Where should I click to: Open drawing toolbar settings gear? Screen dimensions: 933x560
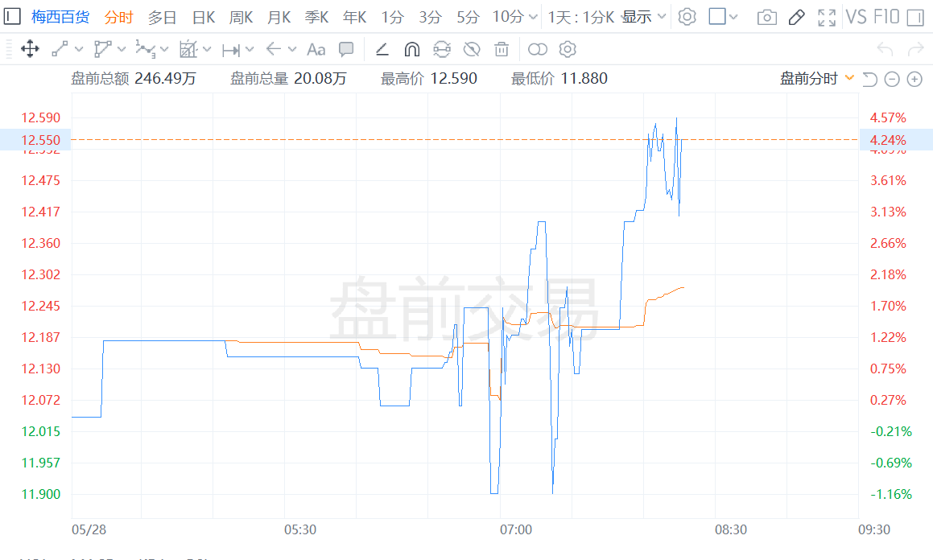pyautogui.click(x=568, y=49)
